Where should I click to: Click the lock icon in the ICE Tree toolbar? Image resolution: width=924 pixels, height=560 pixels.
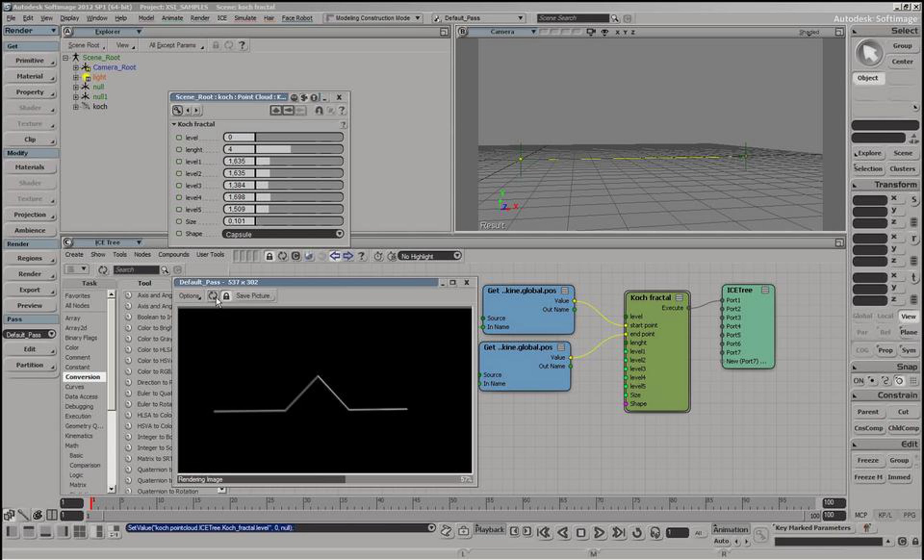click(x=269, y=256)
